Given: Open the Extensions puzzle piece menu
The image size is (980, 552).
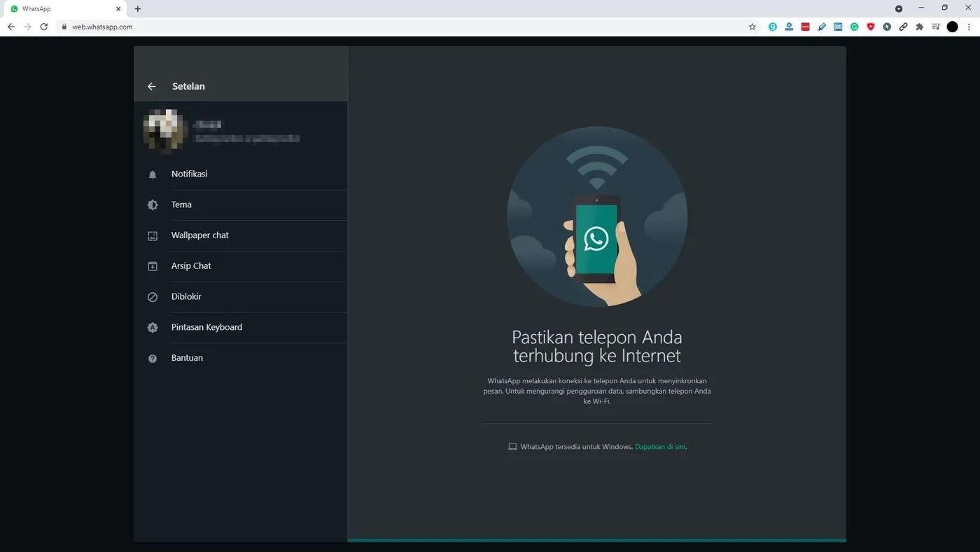Looking at the screenshot, I should pyautogui.click(x=920, y=27).
